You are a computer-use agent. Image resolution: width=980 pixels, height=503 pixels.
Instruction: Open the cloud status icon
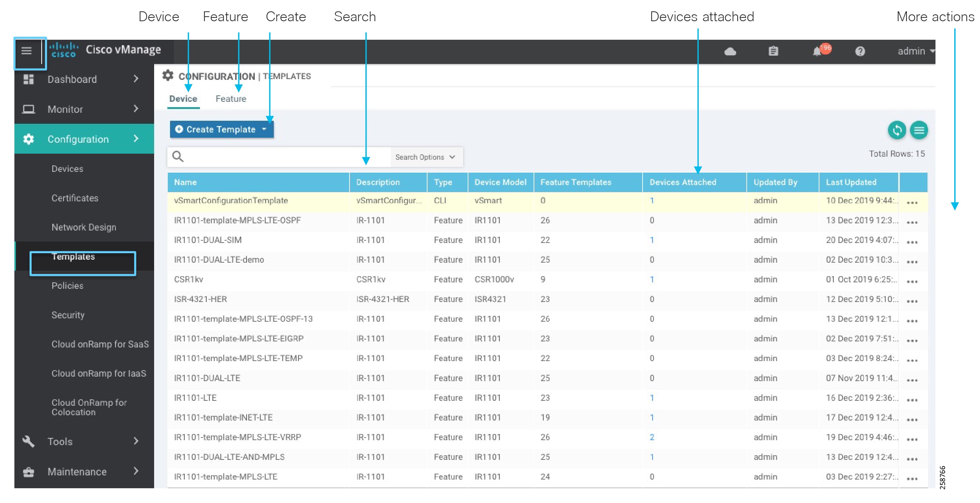[x=730, y=51]
